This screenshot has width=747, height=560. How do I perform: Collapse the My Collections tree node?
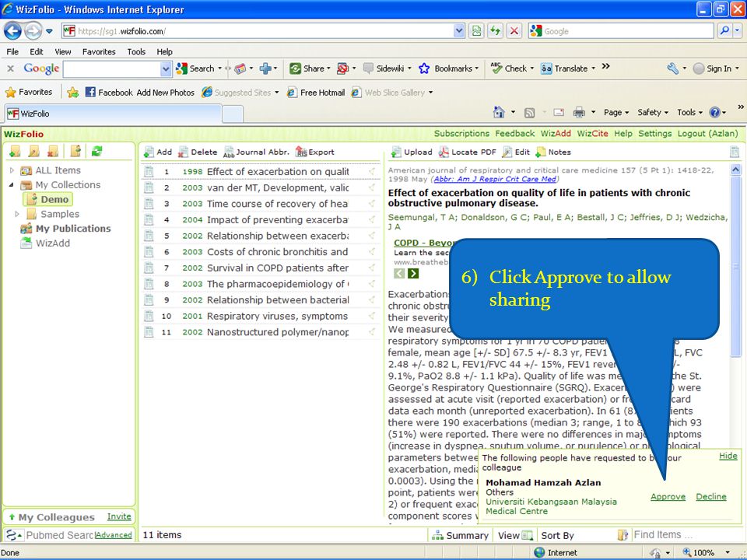[12, 184]
